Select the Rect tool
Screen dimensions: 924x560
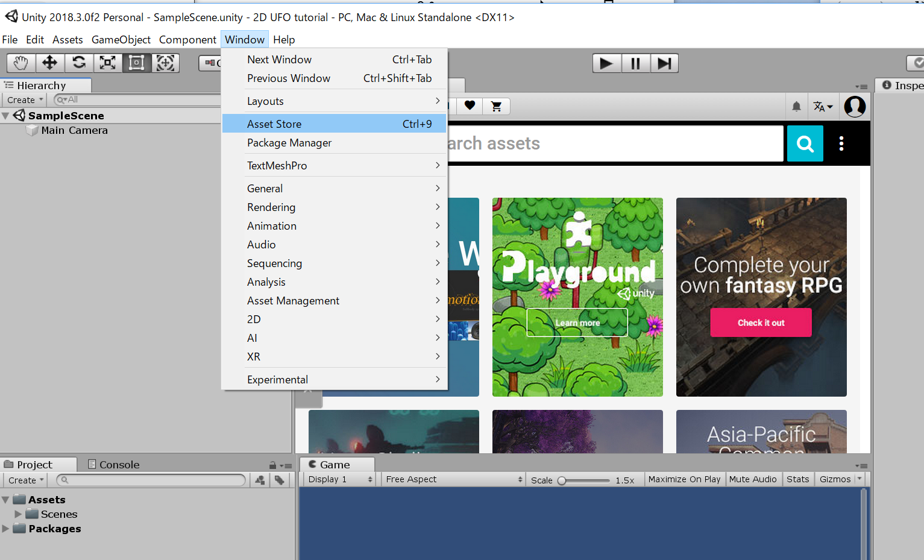click(137, 63)
